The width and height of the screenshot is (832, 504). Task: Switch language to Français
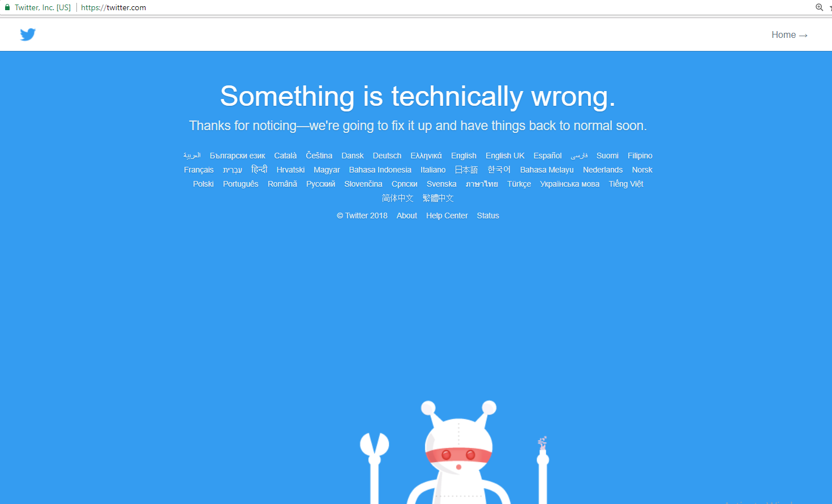click(x=199, y=170)
